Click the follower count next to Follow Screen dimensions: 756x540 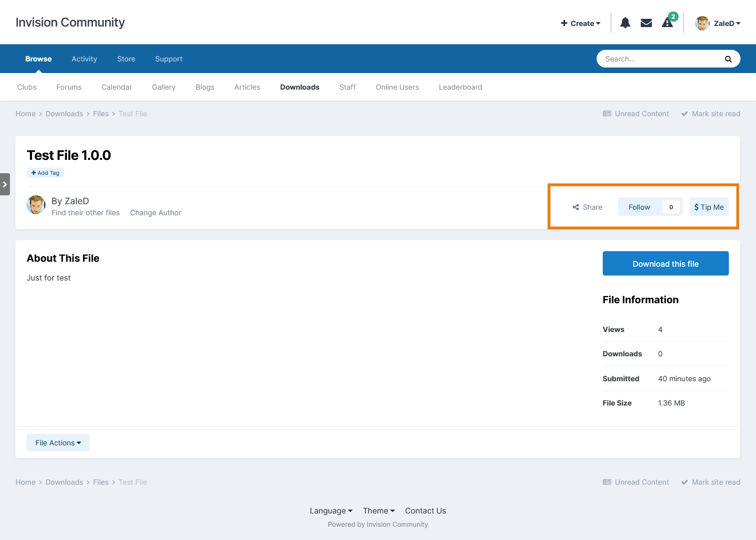[671, 207]
